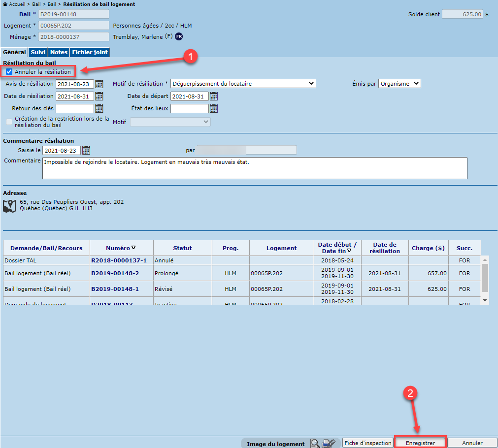Click the Enregistrer button
This screenshot has width=498, height=448.
[420, 443]
